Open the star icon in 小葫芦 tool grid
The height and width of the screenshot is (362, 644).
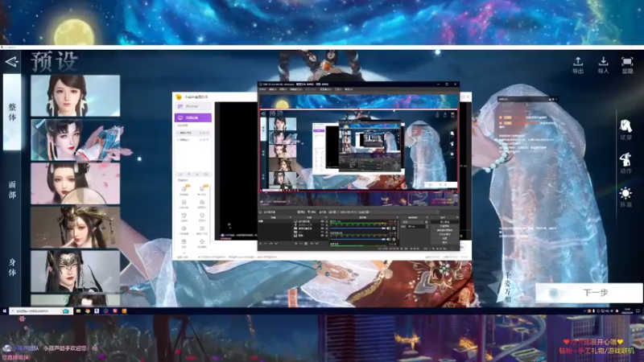coord(202,242)
